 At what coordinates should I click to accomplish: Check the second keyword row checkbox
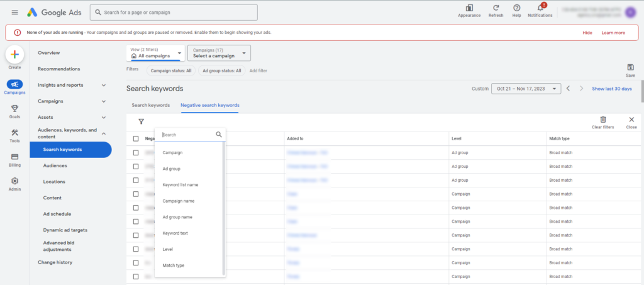coord(136,167)
